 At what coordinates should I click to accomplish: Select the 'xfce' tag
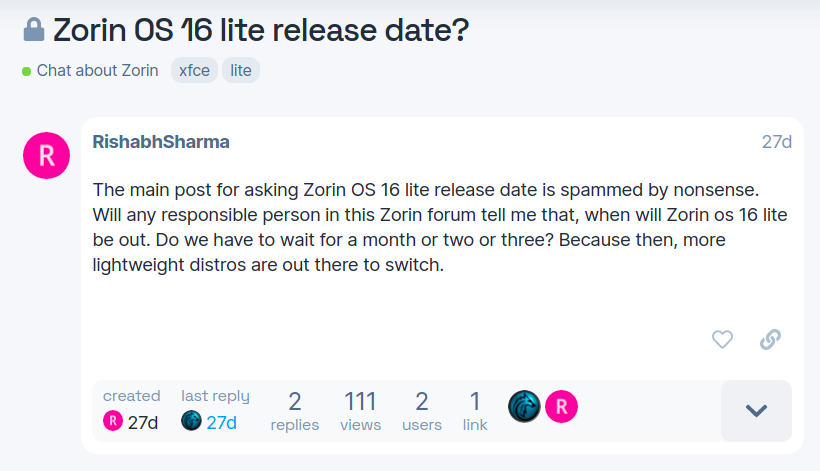coord(194,71)
